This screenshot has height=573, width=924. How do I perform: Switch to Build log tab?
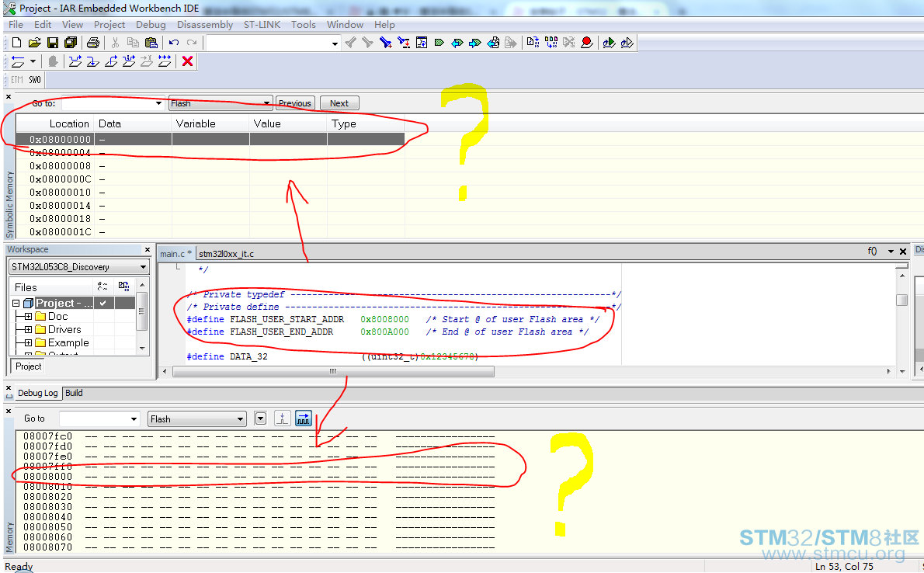tap(74, 393)
